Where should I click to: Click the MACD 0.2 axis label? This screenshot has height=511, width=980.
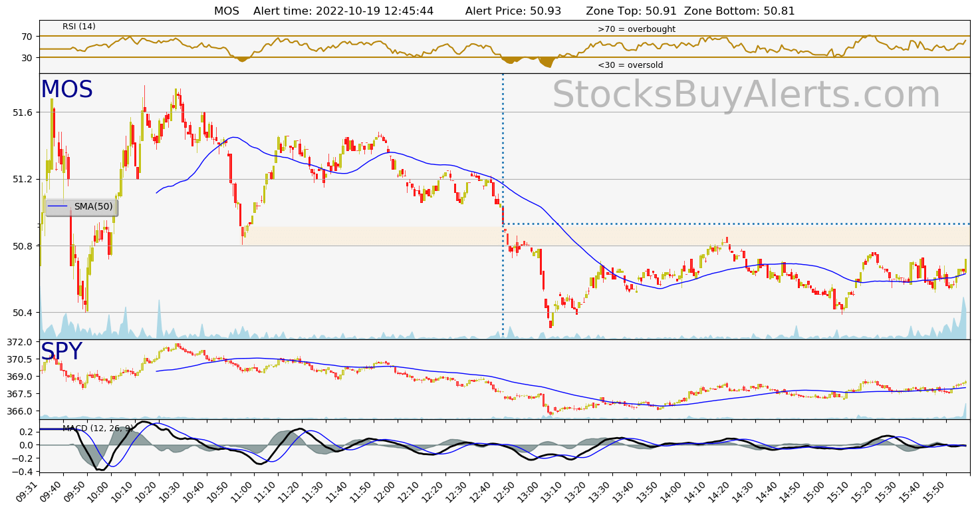[25, 432]
